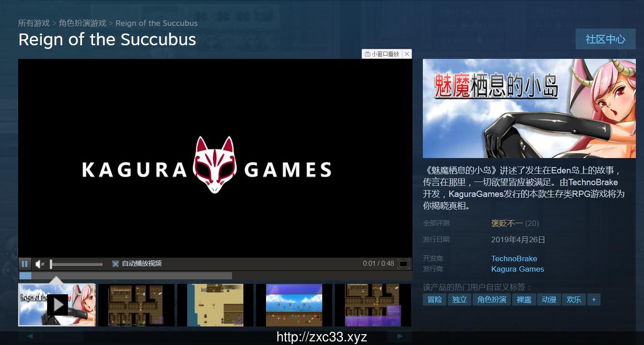The height and width of the screenshot is (345, 644).
Task: Visit developer TechnoBrake's page
Action: pos(514,259)
